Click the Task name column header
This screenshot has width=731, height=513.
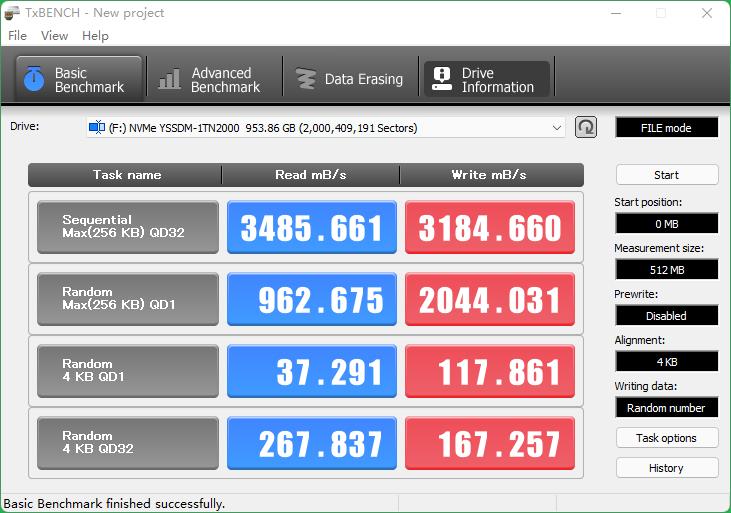[125, 175]
